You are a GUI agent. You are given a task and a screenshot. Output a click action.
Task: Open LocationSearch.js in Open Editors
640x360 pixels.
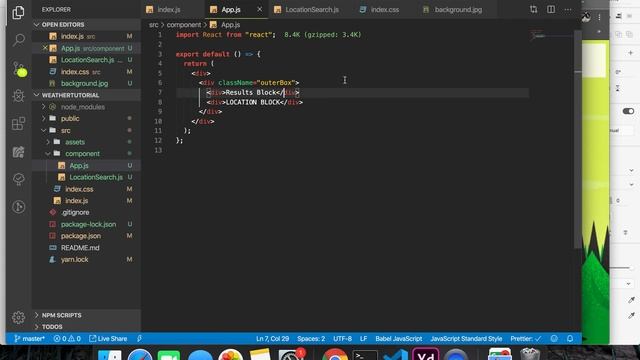click(87, 60)
